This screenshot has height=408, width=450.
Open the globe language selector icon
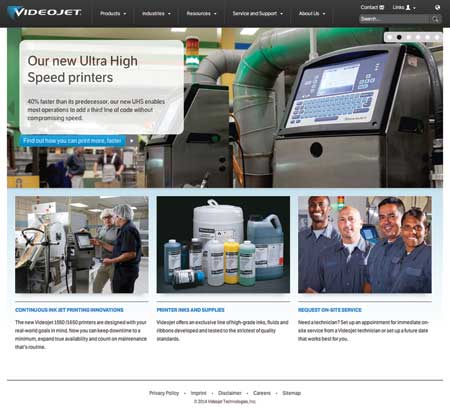437,7
